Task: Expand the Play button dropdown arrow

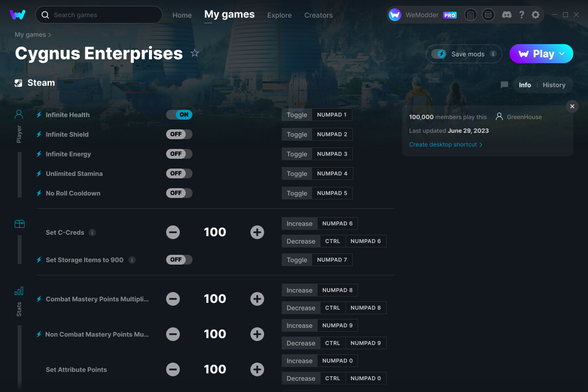Action: tap(563, 54)
